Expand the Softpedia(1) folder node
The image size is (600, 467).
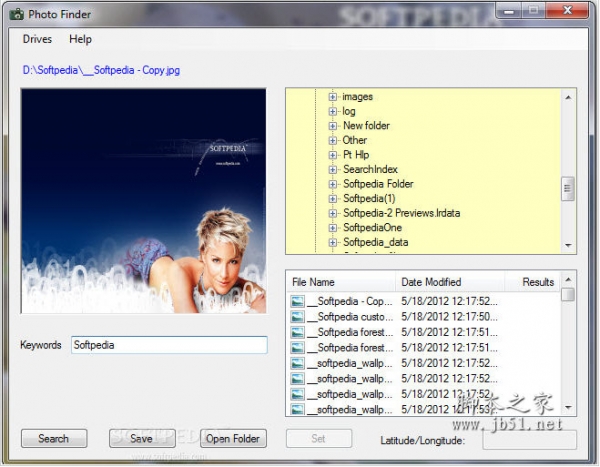pos(333,199)
